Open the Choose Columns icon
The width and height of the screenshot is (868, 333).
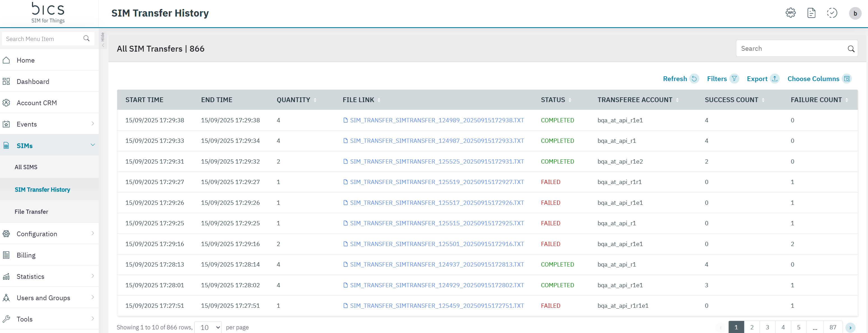[847, 79]
